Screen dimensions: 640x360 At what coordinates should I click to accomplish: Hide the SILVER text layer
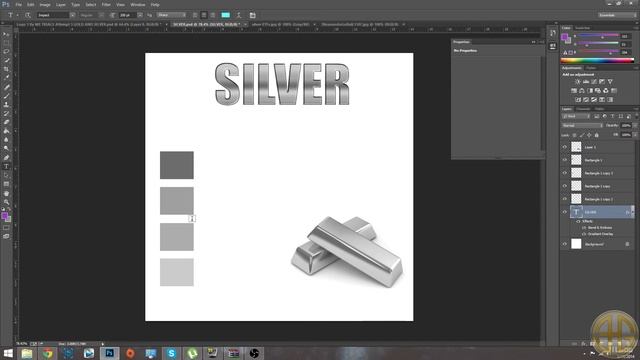(565, 212)
